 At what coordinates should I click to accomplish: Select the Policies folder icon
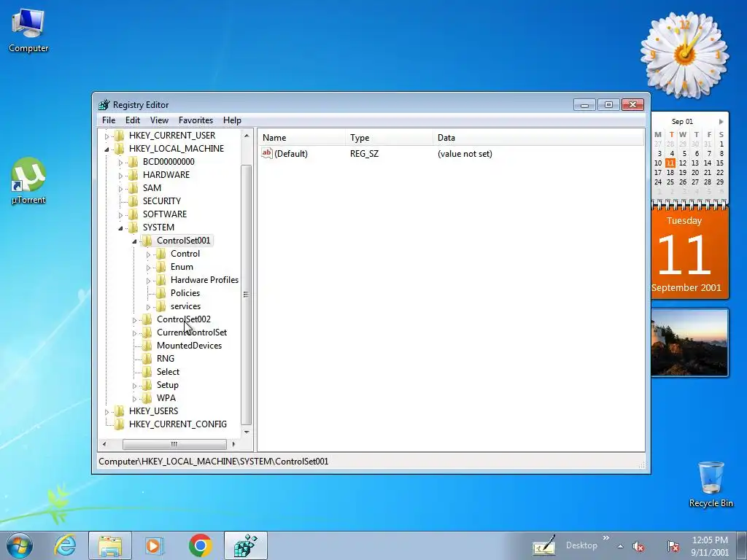pos(161,293)
